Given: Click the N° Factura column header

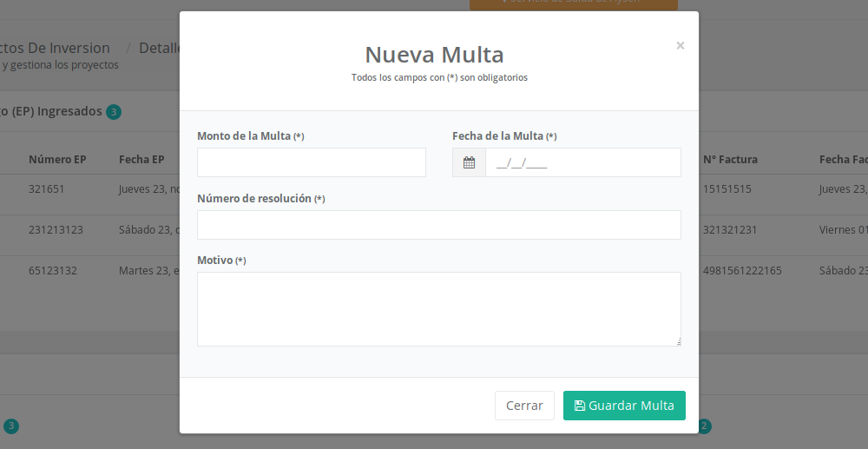Looking at the screenshot, I should tap(730, 160).
